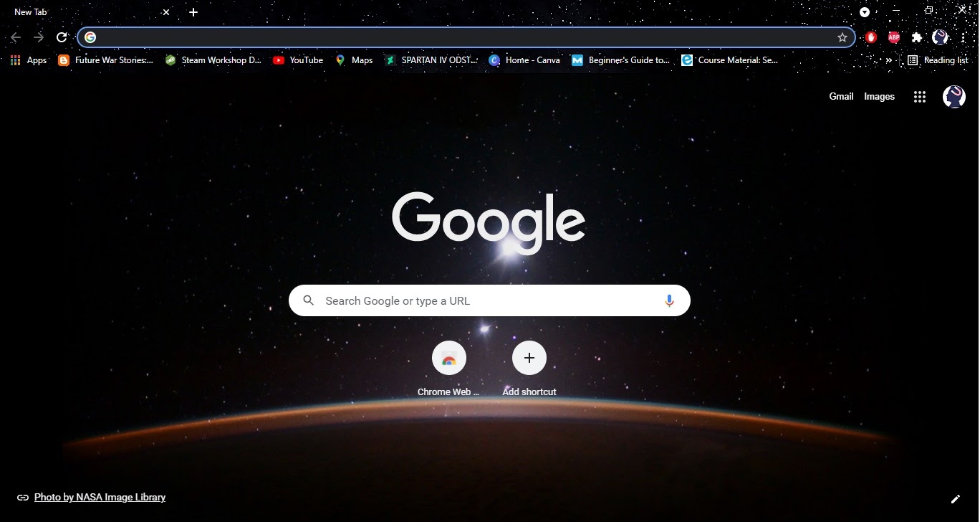980x522 pixels.
Task: Expand hidden bookmarks with the chevron
Action: point(888,60)
